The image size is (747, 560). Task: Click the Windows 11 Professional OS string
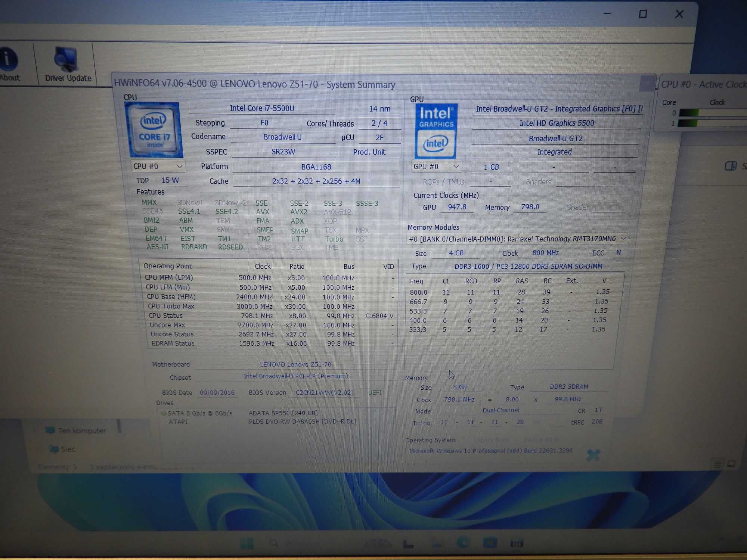coord(491,451)
